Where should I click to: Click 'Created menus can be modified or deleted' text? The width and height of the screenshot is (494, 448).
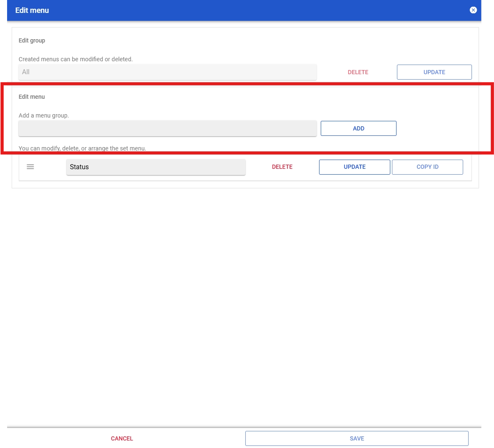coord(76,59)
